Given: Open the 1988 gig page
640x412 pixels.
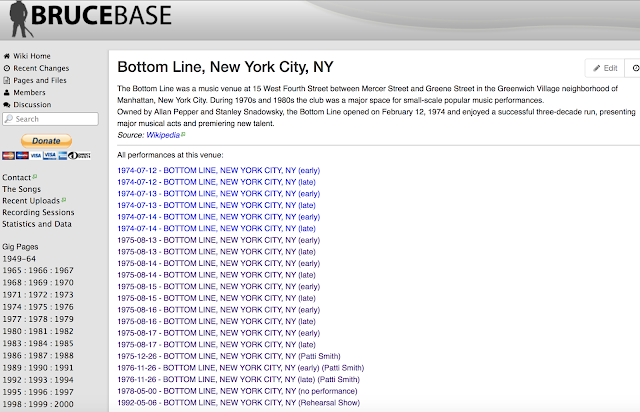Looking at the screenshot, I should (x=64, y=356).
